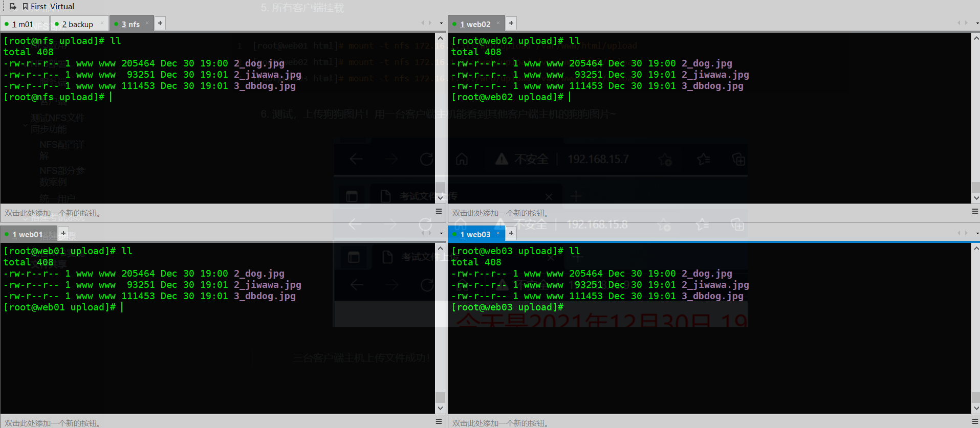Screen dimensions: 980x428
Task: Open the tab list dropdown in web02 pane
Action: tap(977, 24)
